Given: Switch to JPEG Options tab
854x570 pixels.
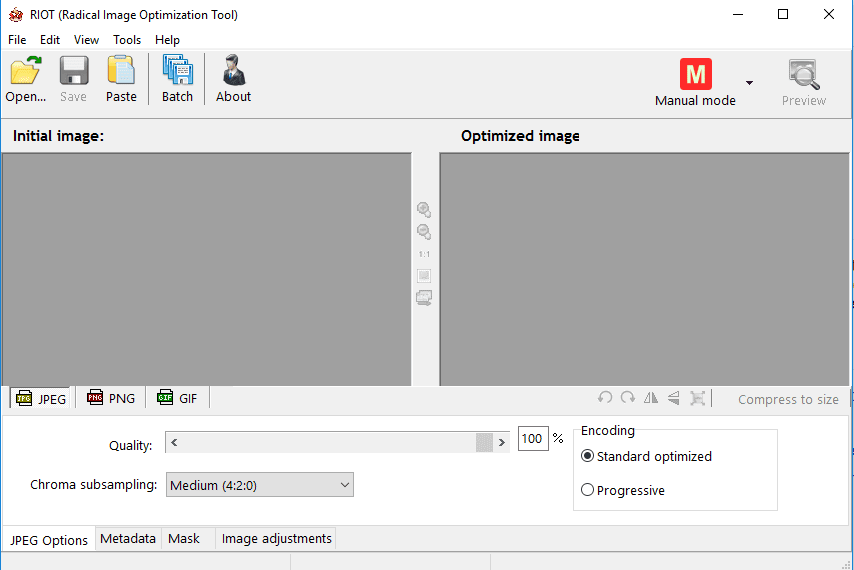Looking at the screenshot, I should [x=49, y=540].
